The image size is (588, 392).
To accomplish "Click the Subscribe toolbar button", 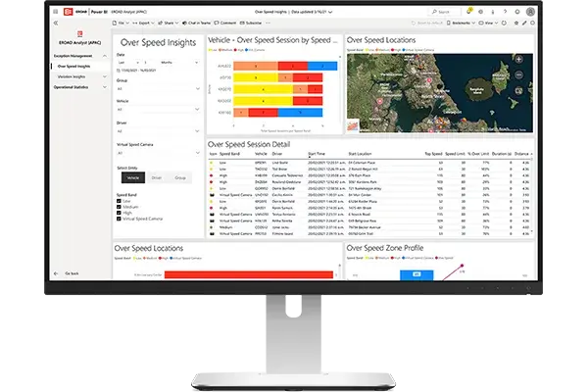I will [251, 23].
